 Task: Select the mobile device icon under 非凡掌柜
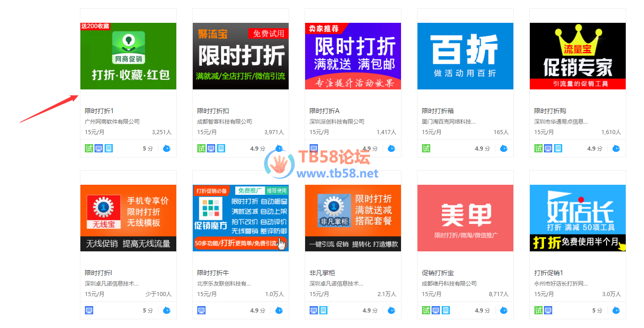pyautogui.click(x=323, y=310)
